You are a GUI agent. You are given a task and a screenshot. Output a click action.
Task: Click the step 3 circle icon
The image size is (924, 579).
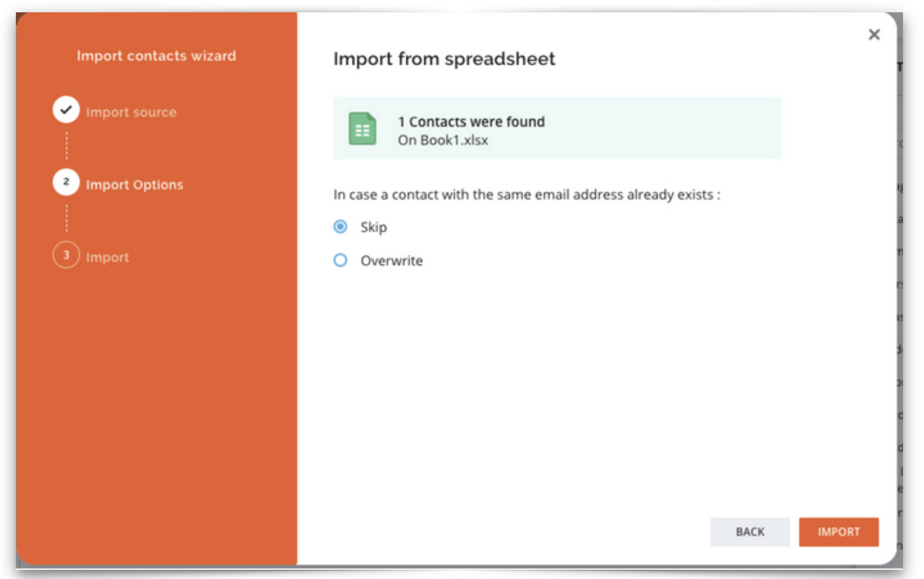tap(66, 255)
